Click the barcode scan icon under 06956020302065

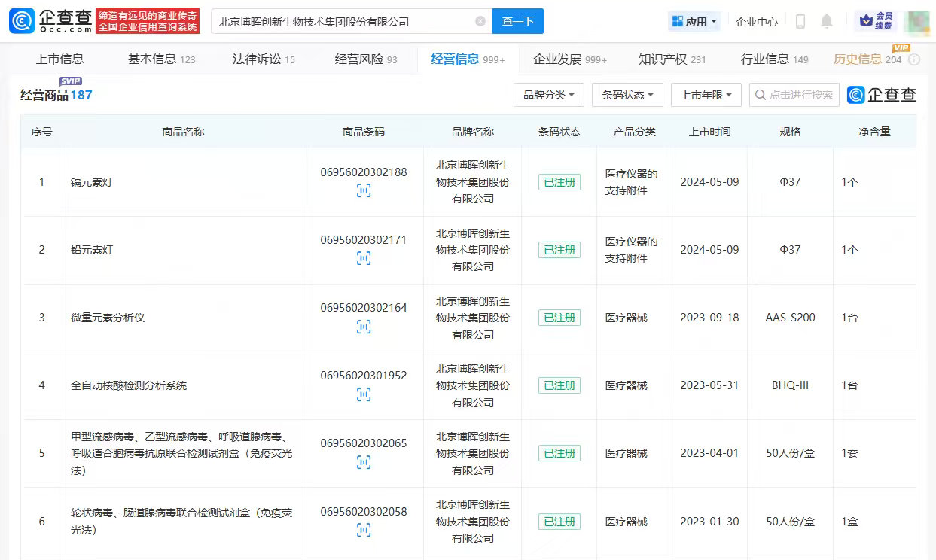(364, 462)
